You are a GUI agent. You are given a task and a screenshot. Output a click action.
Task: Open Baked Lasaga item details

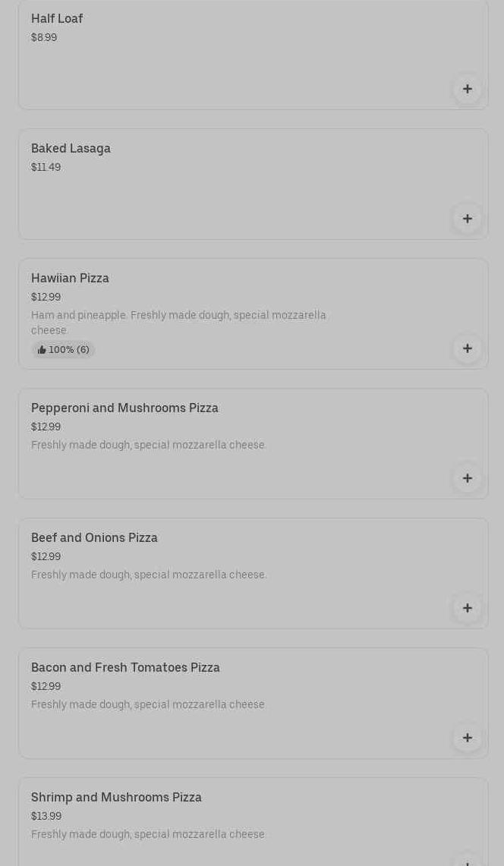pos(71,149)
